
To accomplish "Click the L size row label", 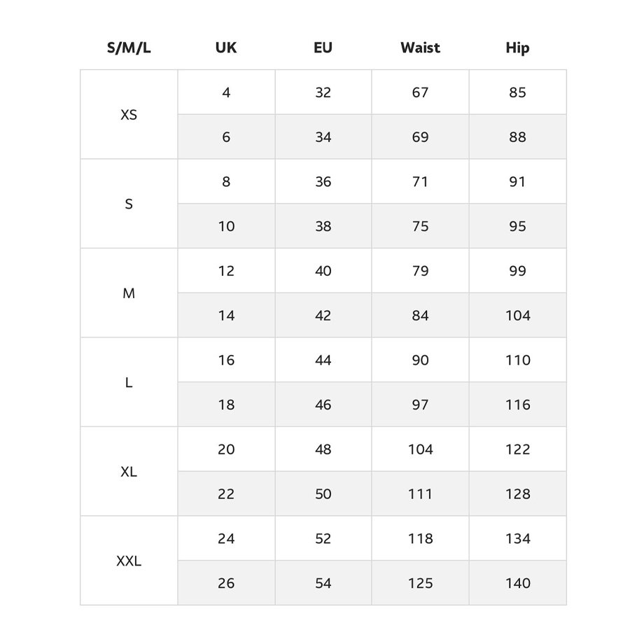I will coord(129,383).
